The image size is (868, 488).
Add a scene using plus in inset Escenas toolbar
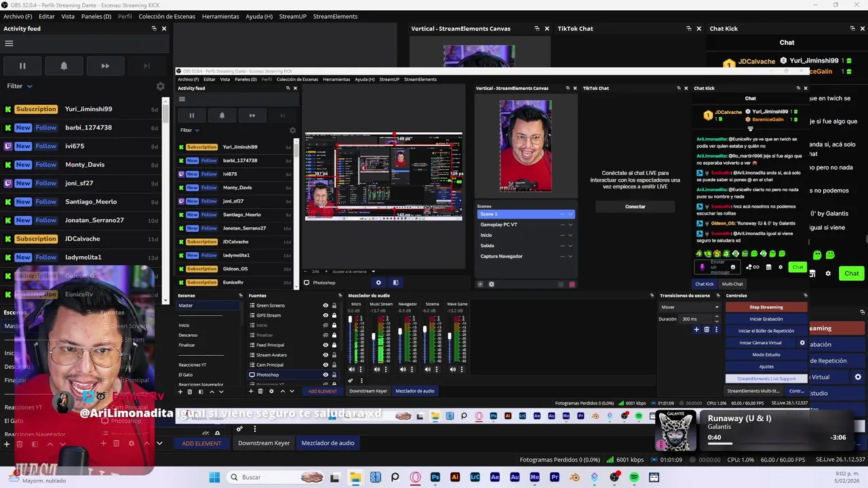[180, 391]
